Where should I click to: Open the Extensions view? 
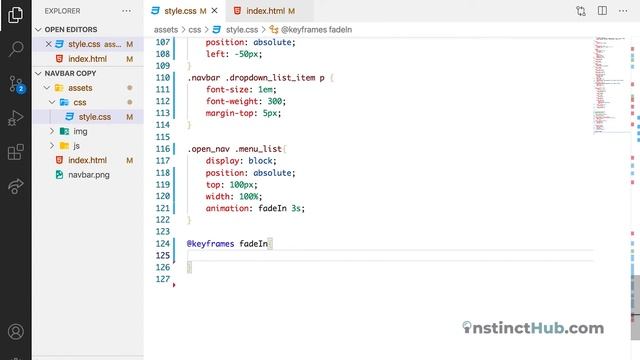click(x=16, y=152)
